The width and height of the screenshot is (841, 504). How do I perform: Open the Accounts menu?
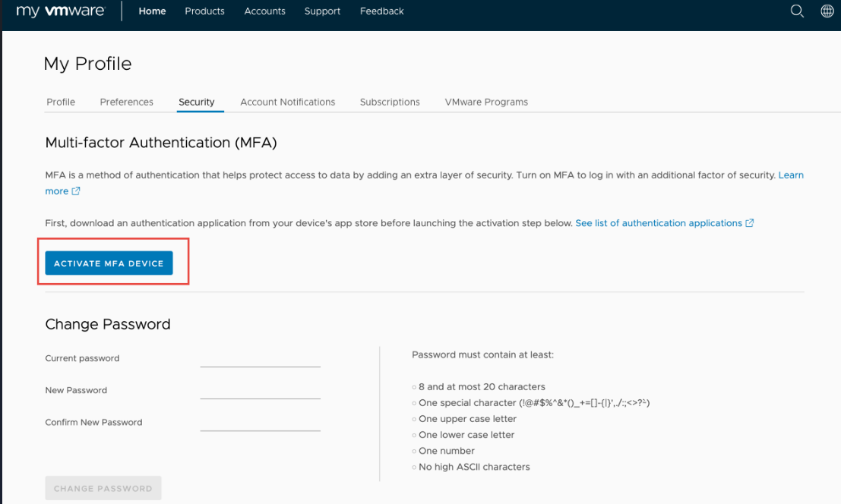(264, 11)
